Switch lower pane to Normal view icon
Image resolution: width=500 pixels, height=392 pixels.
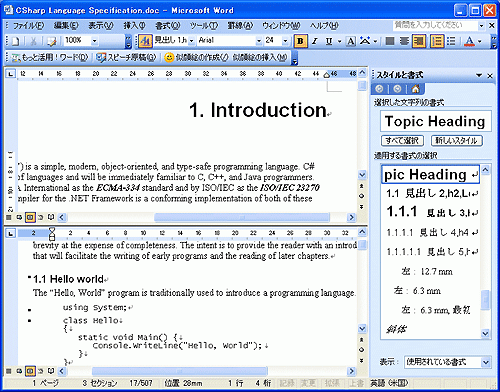9,371
